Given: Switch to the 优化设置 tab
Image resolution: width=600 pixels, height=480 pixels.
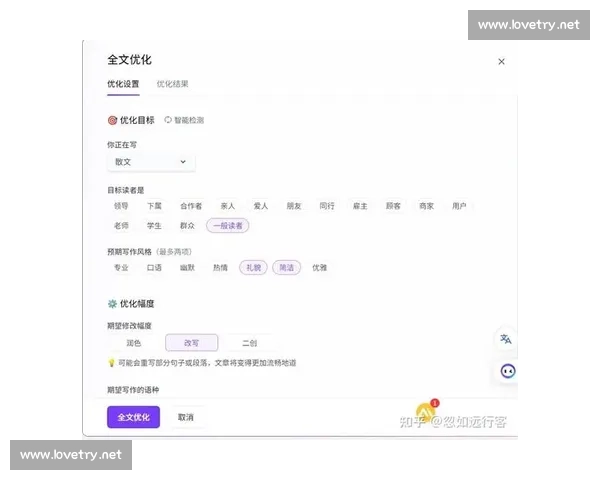Looking at the screenshot, I should [123, 84].
